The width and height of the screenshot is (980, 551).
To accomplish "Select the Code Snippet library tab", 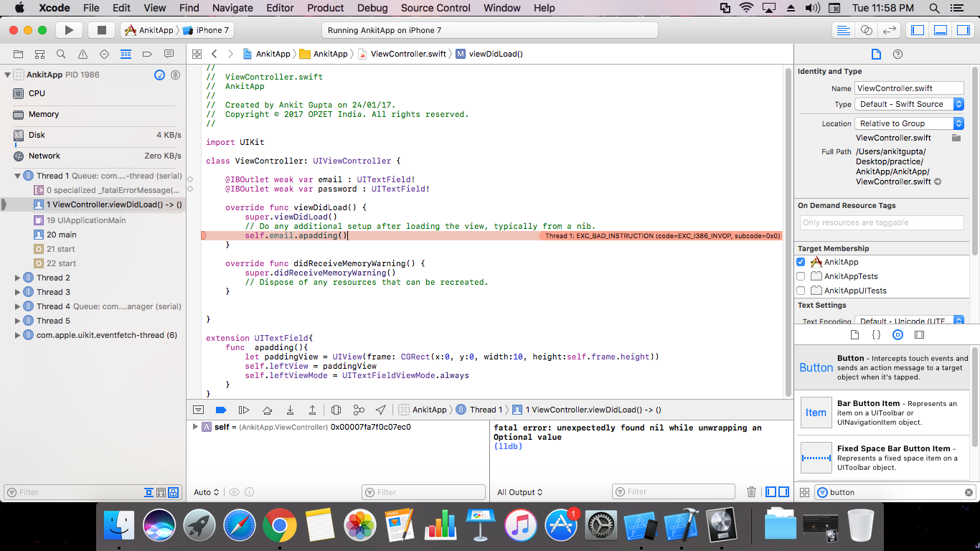I will [876, 335].
